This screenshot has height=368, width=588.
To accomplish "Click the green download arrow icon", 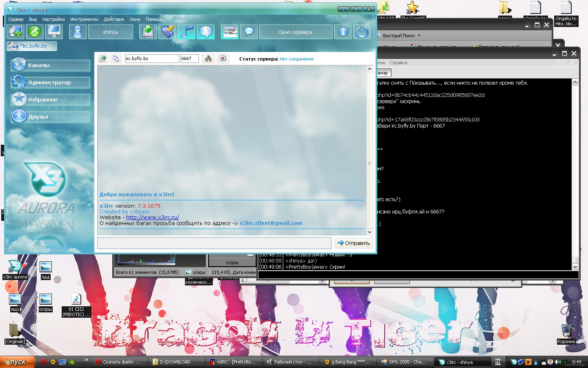I will tap(148, 31).
